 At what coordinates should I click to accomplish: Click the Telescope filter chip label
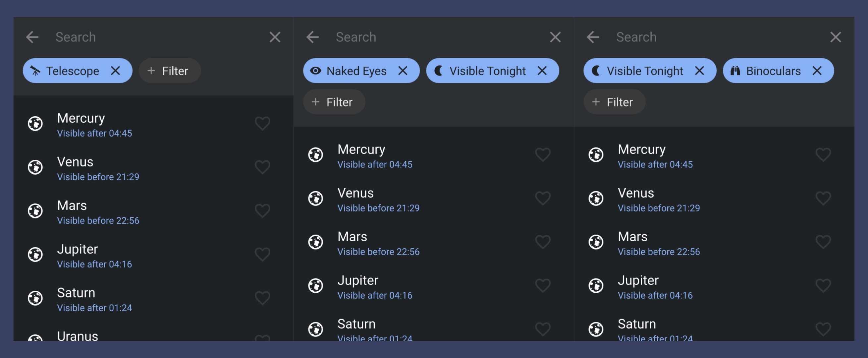[x=73, y=71]
